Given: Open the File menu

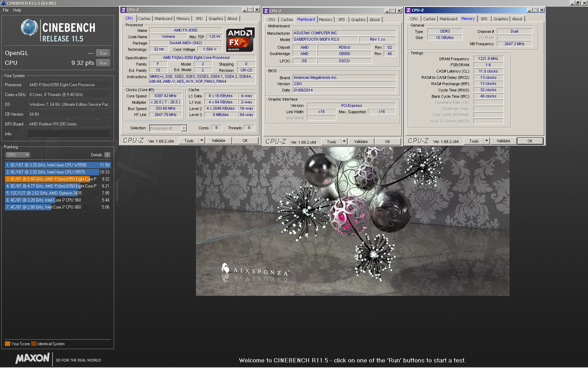Looking at the screenshot, I should (x=6, y=10).
